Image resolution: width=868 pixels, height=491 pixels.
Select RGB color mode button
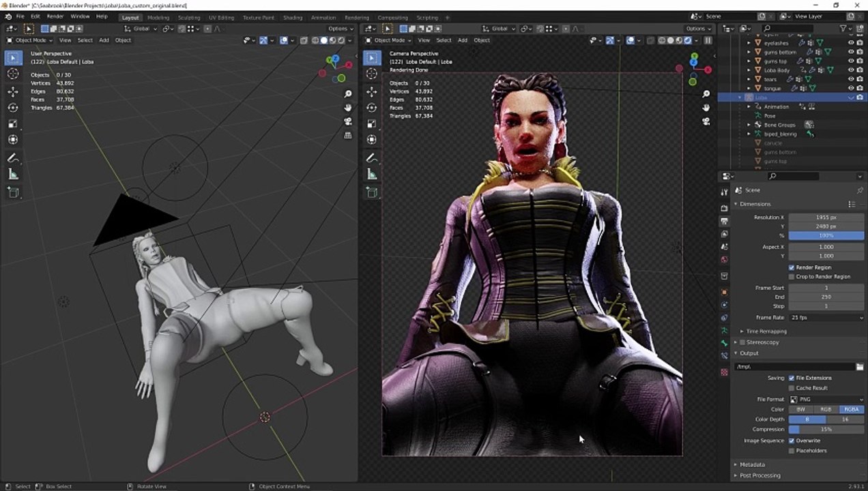tap(826, 409)
